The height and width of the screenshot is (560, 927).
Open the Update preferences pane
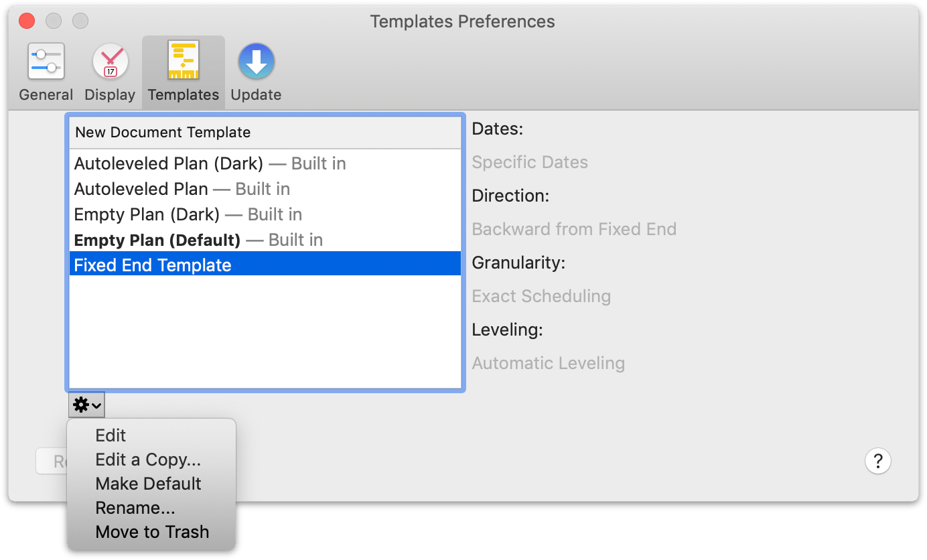(x=256, y=73)
